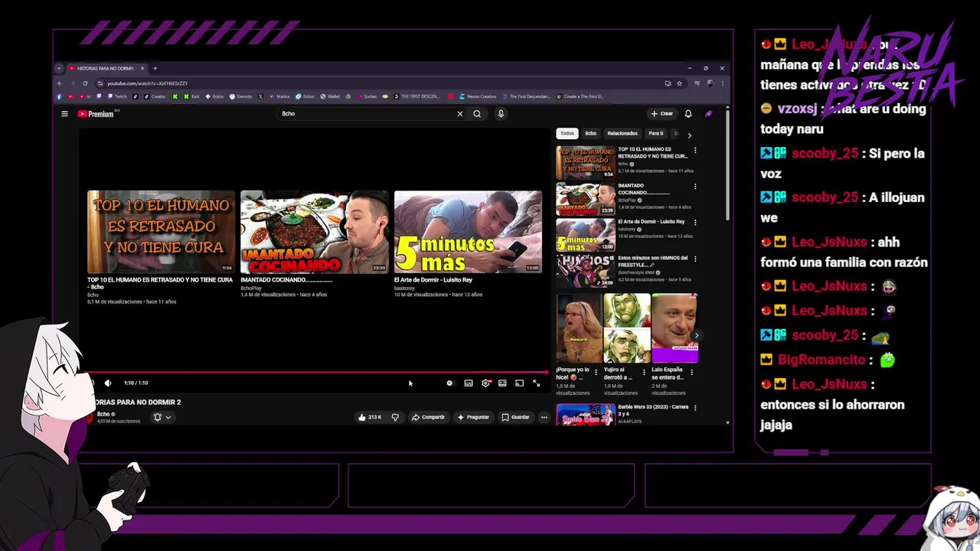Select the Todos filter chip
The width and height of the screenshot is (980, 551).
click(x=567, y=133)
